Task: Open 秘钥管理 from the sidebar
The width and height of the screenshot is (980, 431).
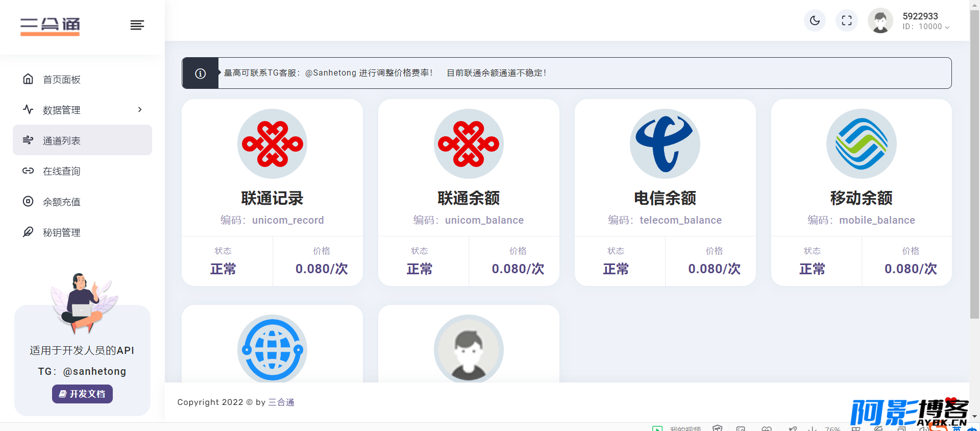Action: click(62, 232)
